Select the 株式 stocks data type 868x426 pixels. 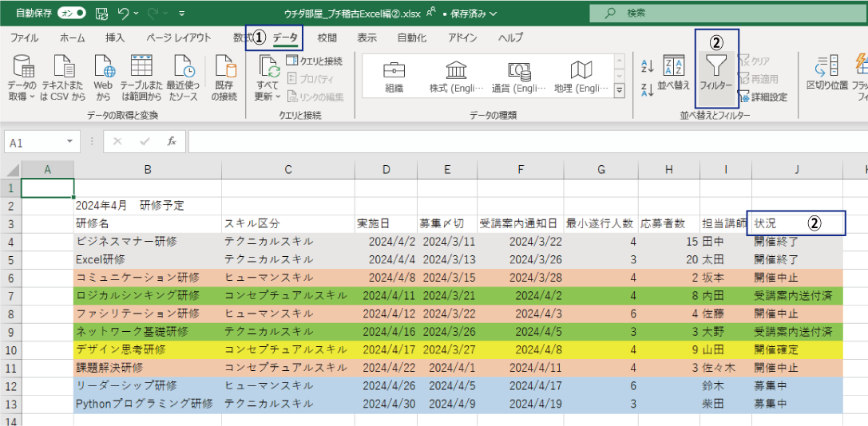point(456,77)
